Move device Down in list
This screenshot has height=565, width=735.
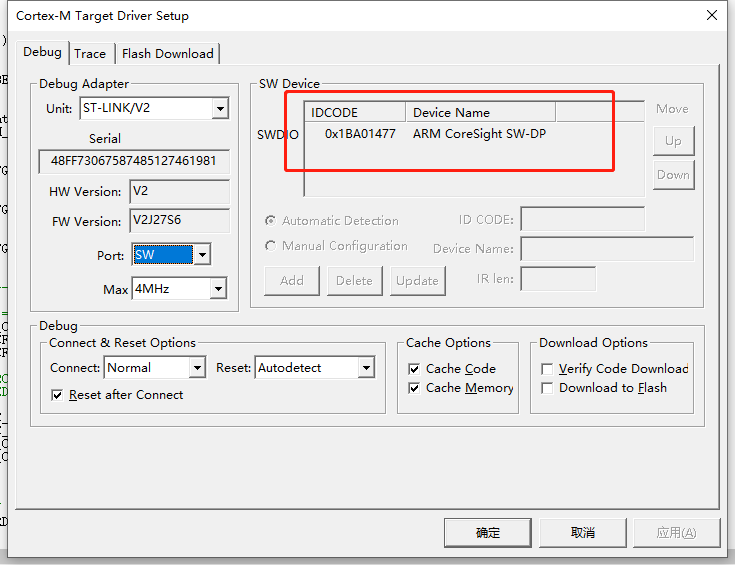coord(674,175)
